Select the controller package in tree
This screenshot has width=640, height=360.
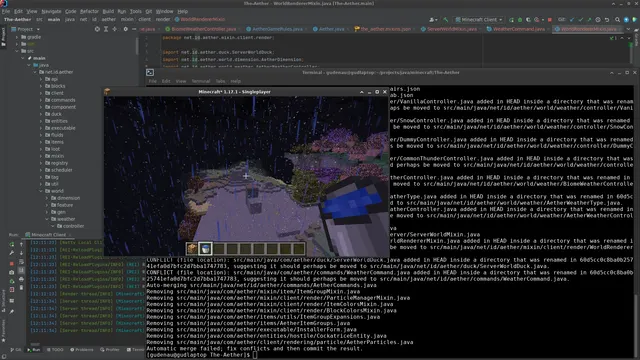(x=73, y=226)
